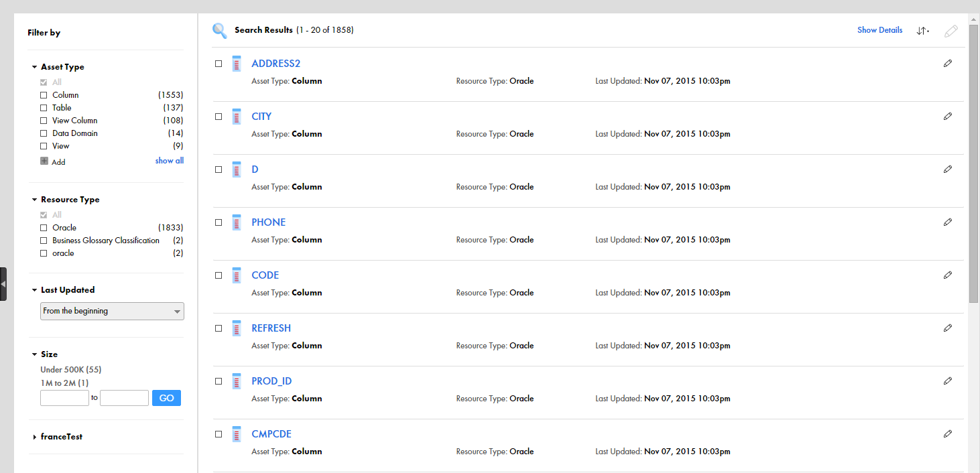Select the CITY result checkbox
The width and height of the screenshot is (980, 473).
(x=219, y=117)
